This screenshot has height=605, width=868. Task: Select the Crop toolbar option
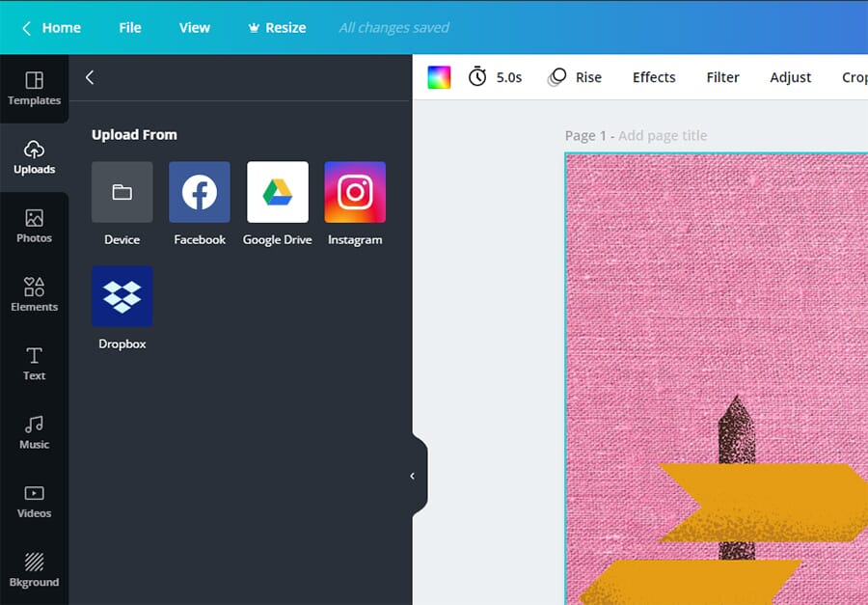point(854,77)
